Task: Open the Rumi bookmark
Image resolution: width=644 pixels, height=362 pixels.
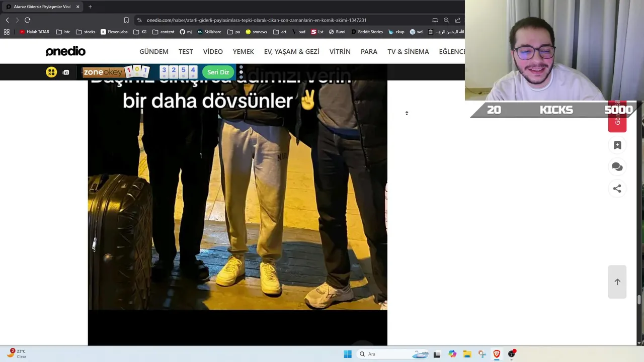Action: click(x=337, y=32)
